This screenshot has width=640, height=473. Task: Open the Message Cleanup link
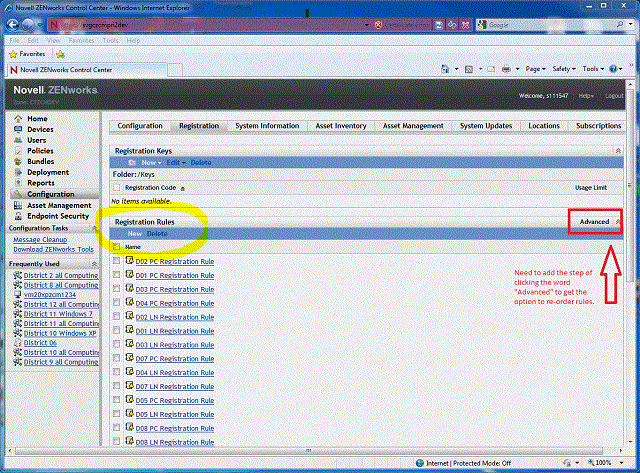coord(40,240)
